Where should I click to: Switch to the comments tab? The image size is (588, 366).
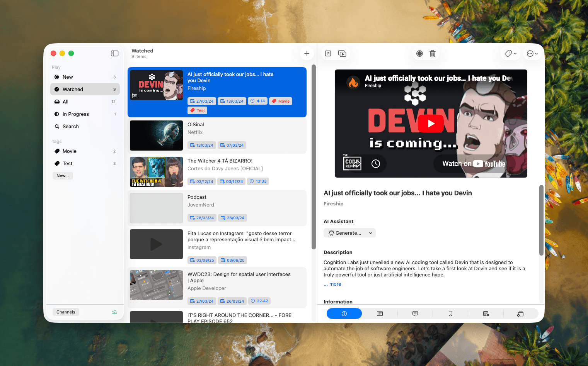pos(415,313)
